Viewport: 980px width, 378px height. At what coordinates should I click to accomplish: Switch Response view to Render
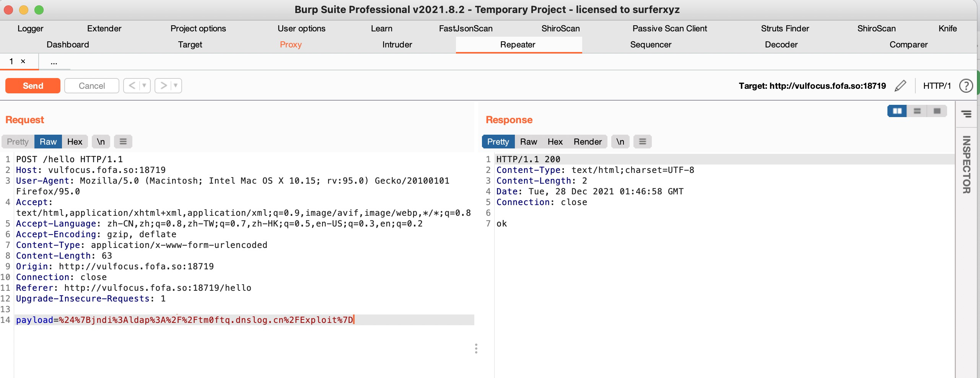coord(588,142)
